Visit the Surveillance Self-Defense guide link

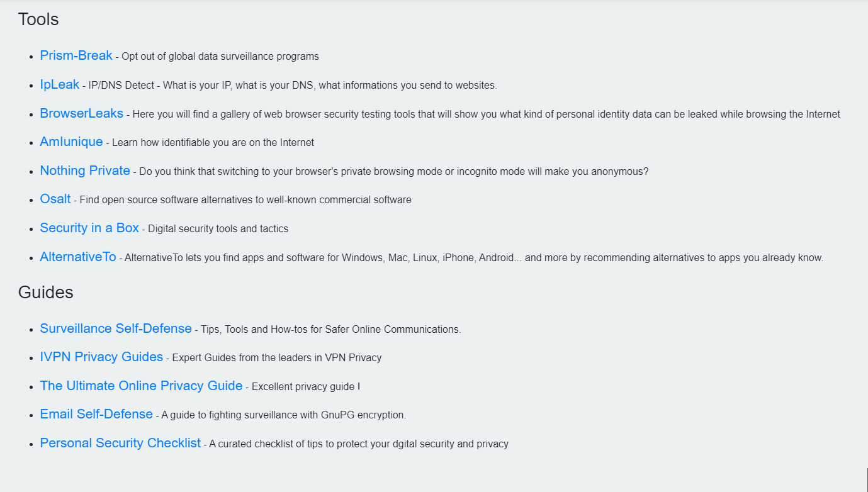point(116,328)
